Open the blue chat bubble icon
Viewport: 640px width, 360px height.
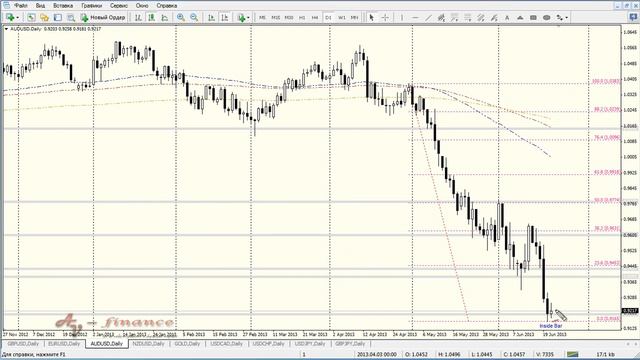[633, 17]
